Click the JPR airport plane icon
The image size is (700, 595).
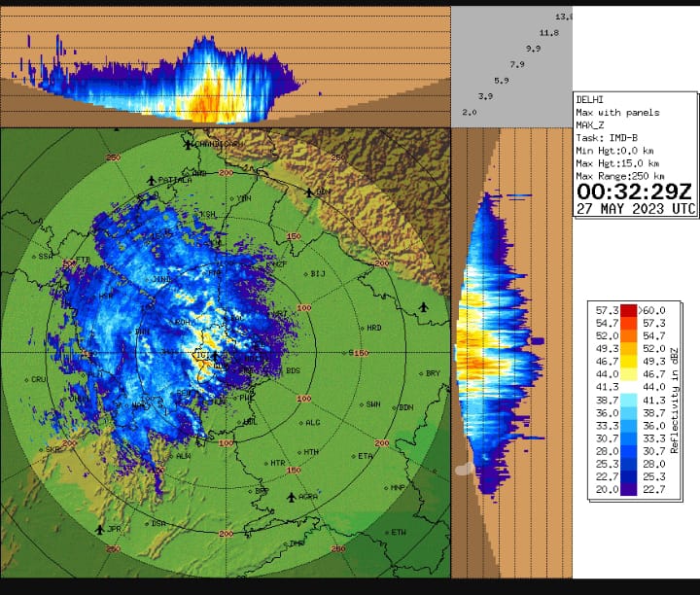pos(100,530)
